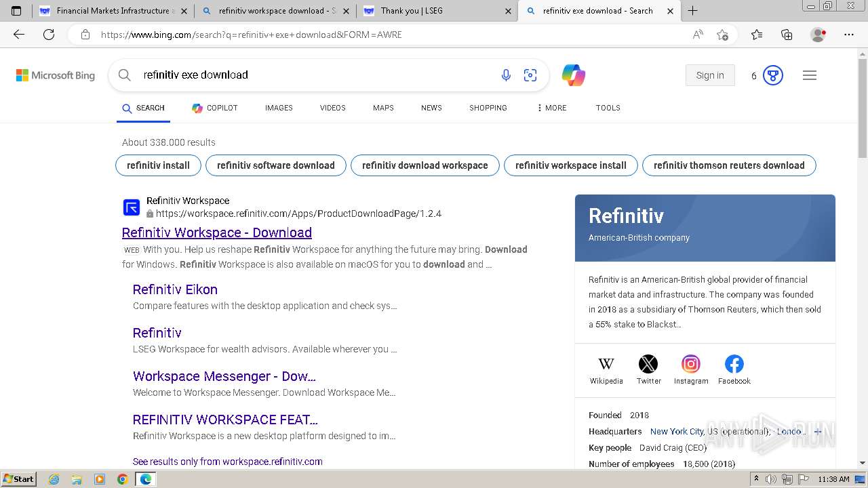The height and width of the screenshot is (488, 868).
Task: Choose refinitiv download workspace chip
Action: 425,165
